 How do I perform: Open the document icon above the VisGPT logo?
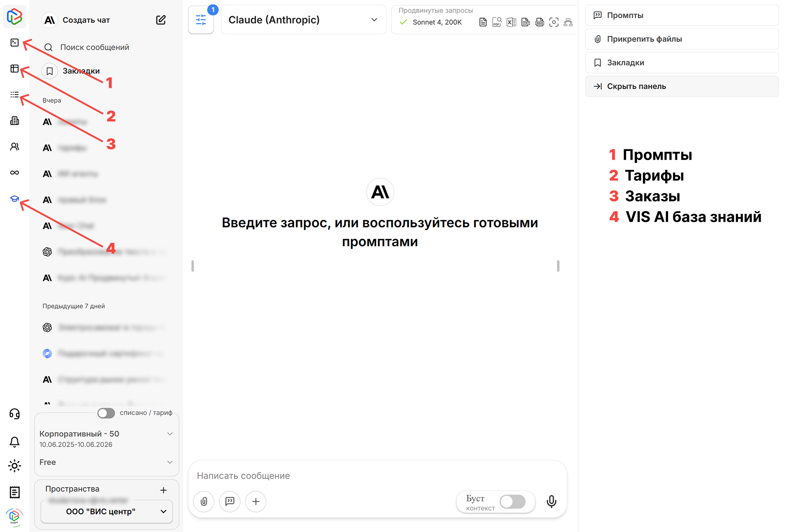coord(15,492)
